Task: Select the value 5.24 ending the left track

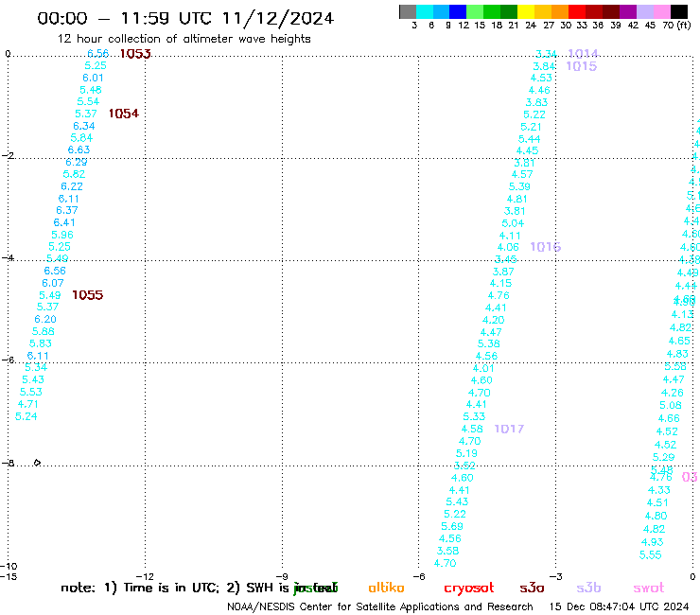Action: 26,416
